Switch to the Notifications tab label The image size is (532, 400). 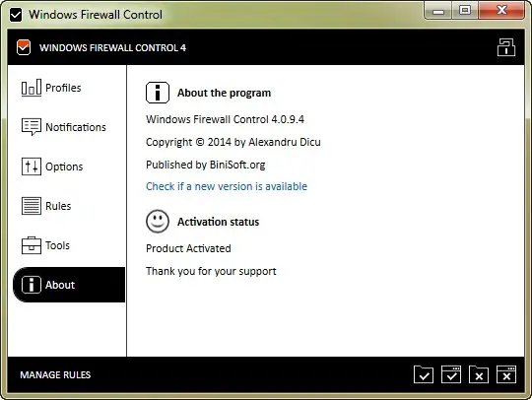pyautogui.click(x=76, y=127)
